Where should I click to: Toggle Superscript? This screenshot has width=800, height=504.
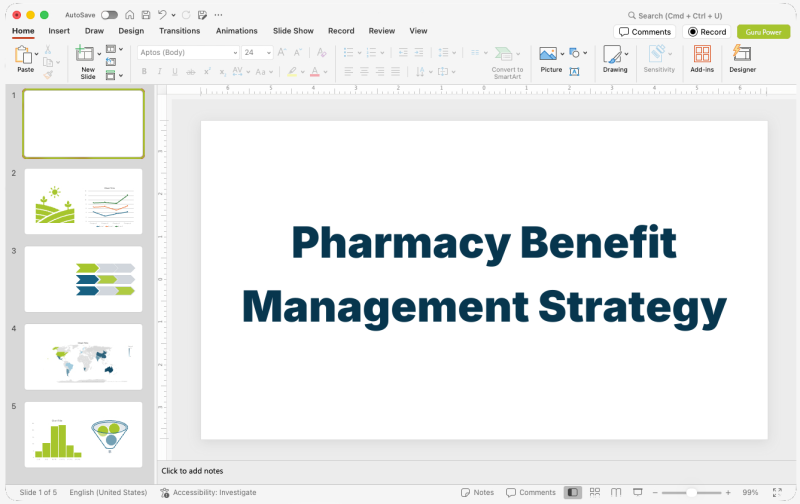coord(207,71)
